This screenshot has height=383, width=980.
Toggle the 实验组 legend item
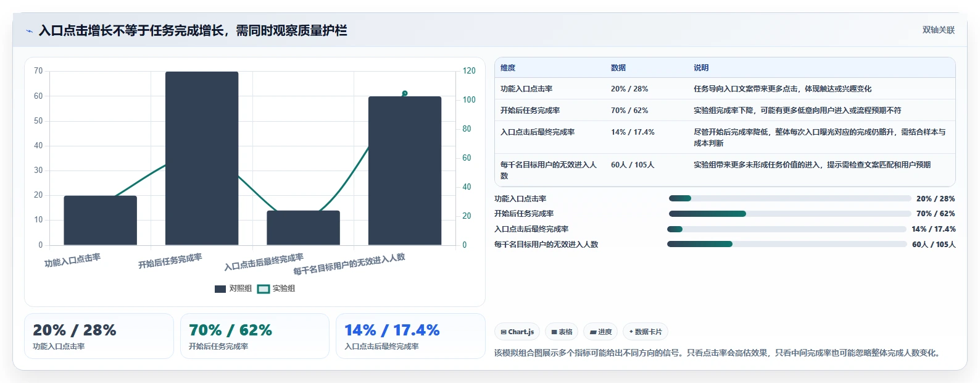276,288
